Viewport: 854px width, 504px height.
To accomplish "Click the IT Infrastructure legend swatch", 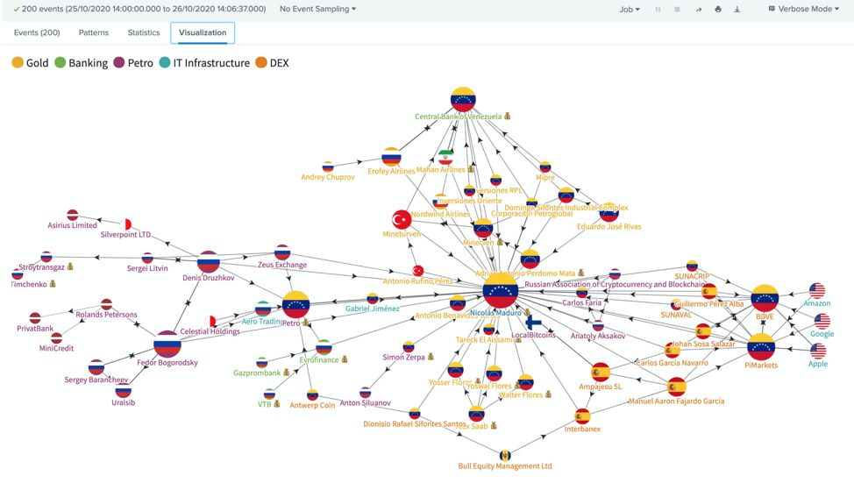I will [x=165, y=62].
